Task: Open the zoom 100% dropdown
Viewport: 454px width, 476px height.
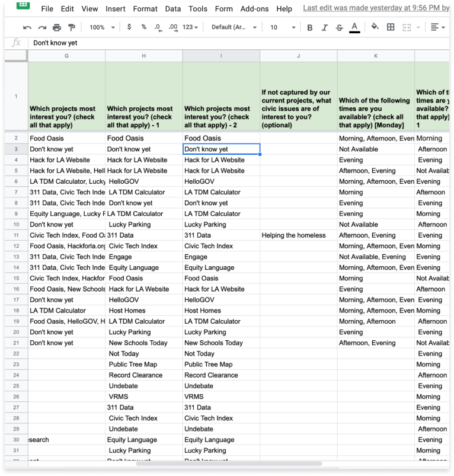Action: tap(102, 27)
